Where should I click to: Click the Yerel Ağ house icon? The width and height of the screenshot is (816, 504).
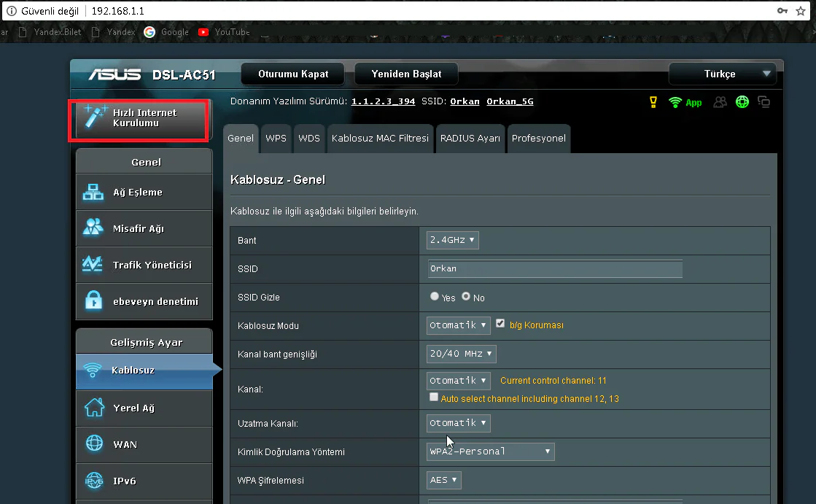point(94,408)
